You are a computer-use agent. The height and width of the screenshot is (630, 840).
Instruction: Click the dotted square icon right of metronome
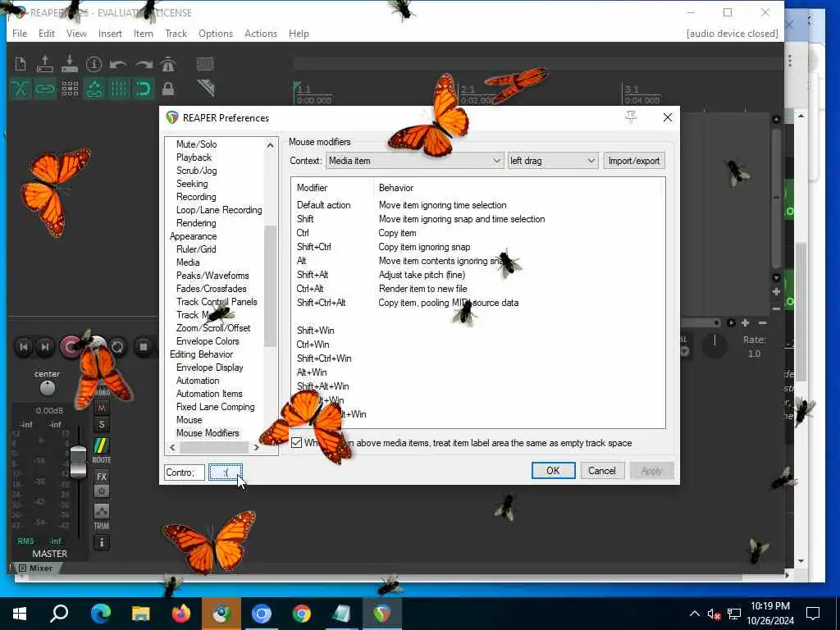point(204,64)
